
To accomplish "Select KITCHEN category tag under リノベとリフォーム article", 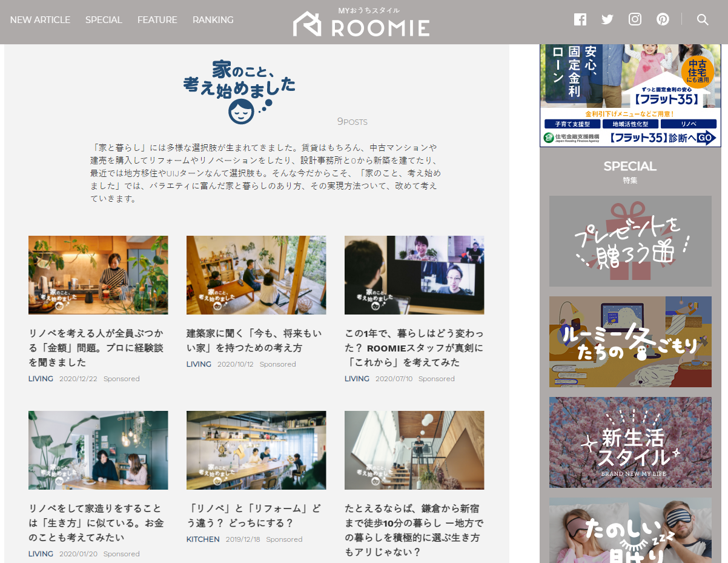I will (x=203, y=539).
